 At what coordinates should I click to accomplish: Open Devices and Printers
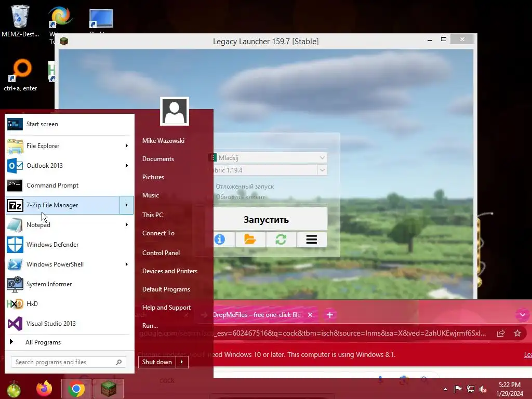tap(170, 271)
